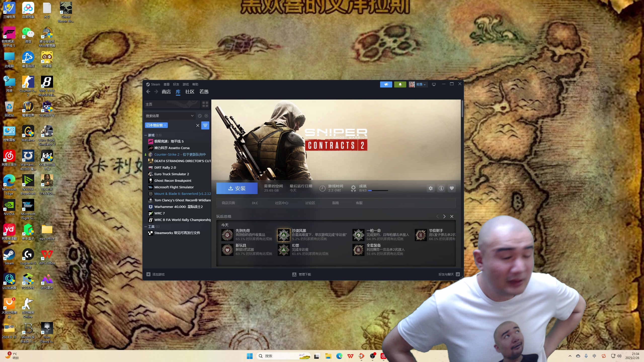Clear the library search field
Viewport: 644px width, 362px height.
pos(198,125)
